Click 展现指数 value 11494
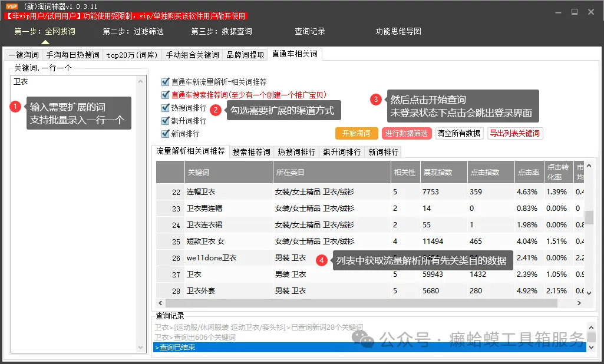Screen dimensions: 604x364 pos(433,241)
